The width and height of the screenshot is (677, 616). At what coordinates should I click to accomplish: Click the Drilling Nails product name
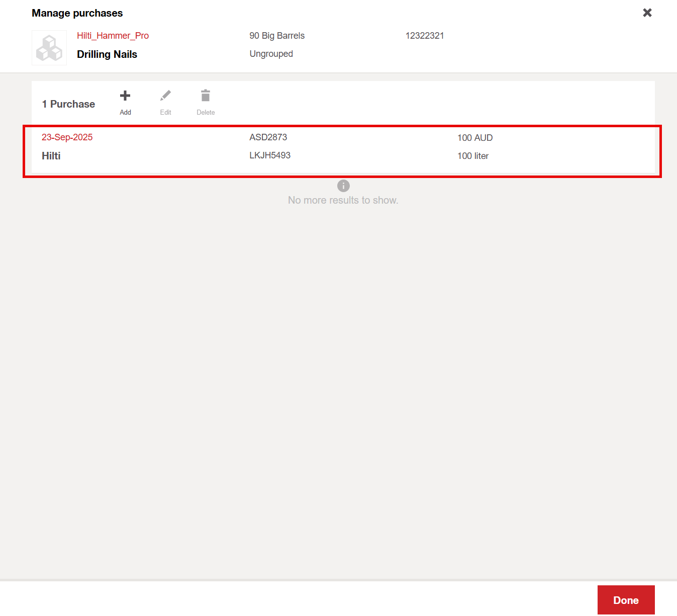107,54
